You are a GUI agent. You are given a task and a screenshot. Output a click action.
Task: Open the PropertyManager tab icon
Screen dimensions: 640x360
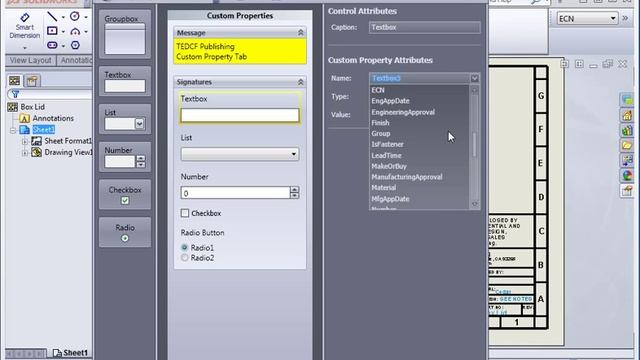click(32, 81)
